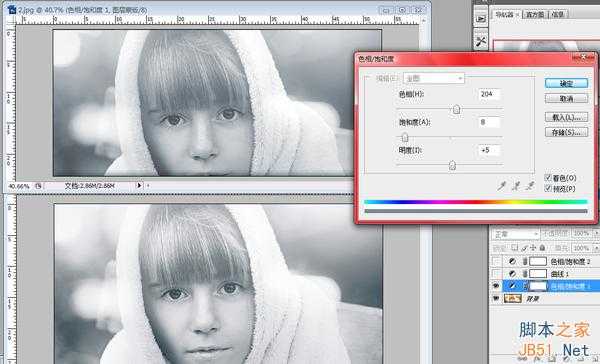Click the 确定 OK button

[566, 83]
